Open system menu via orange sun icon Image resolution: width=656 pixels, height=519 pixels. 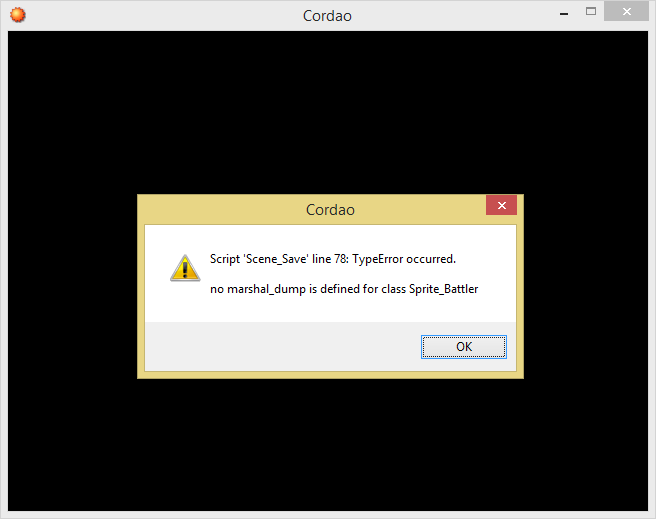coord(18,15)
